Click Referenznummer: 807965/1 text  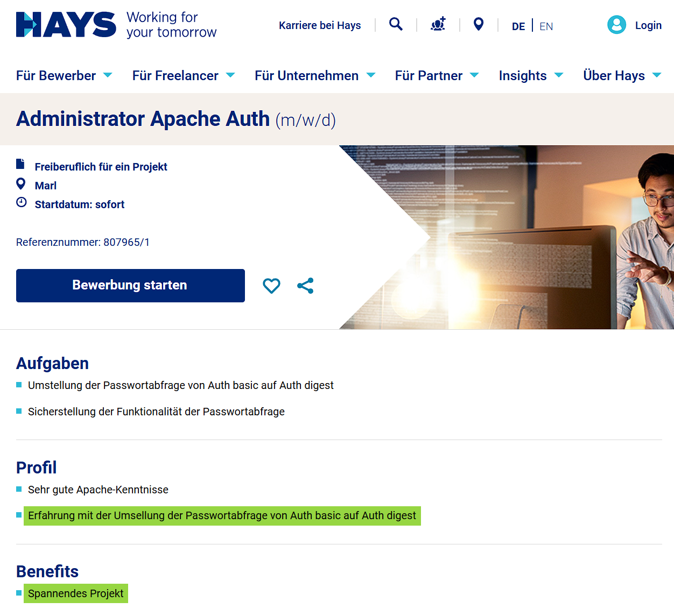pyautogui.click(x=83, y=242)
